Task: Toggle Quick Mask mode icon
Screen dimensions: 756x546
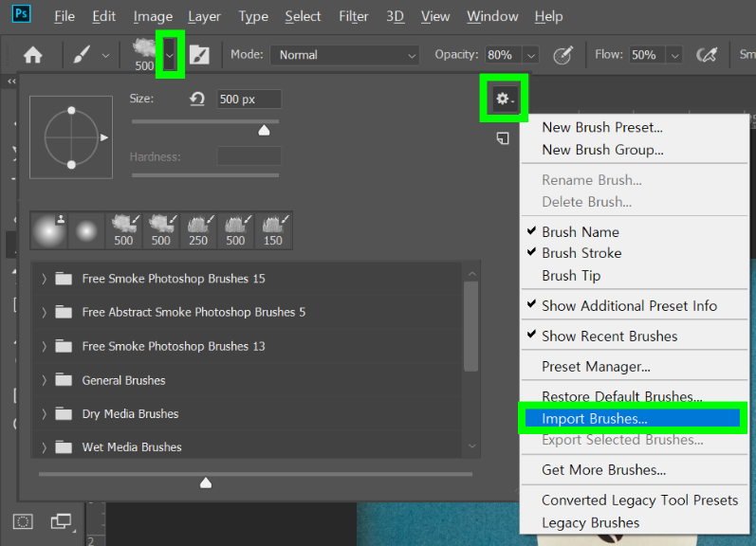Action: click(23, 521)
